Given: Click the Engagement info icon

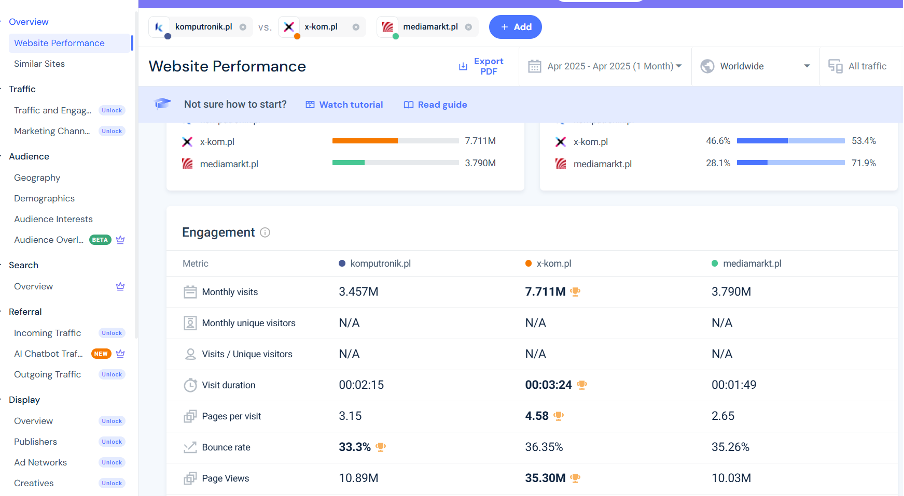Looking at the screenshot, I should point(265,232).
